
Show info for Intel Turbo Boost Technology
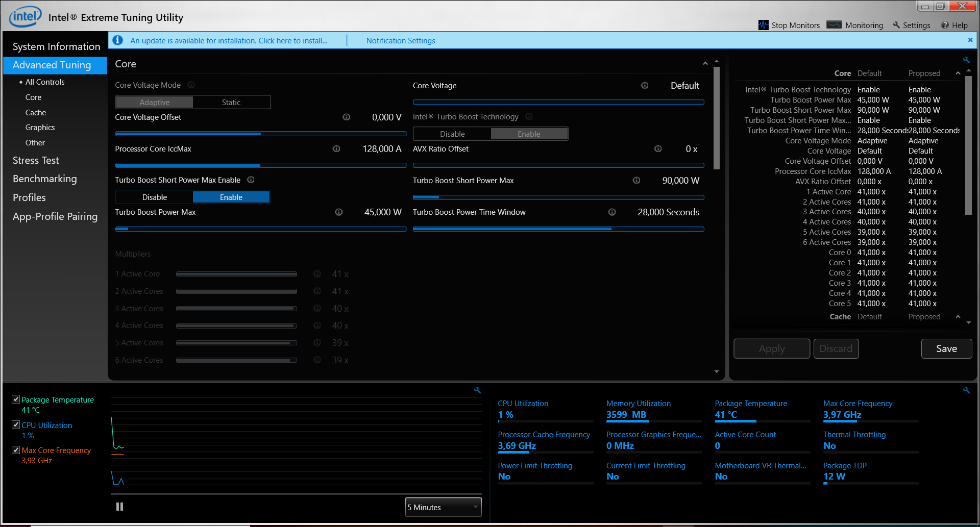click(529, 116)
